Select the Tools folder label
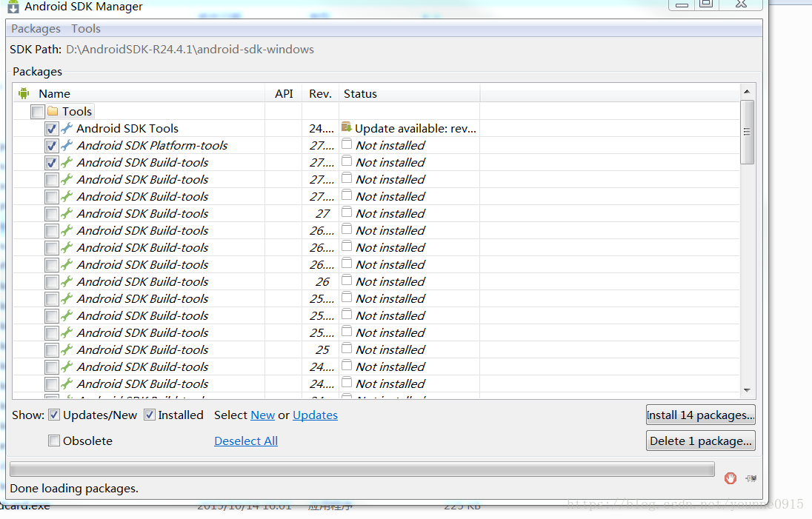This screenshot has height=519, width=812. coord(77,111)
